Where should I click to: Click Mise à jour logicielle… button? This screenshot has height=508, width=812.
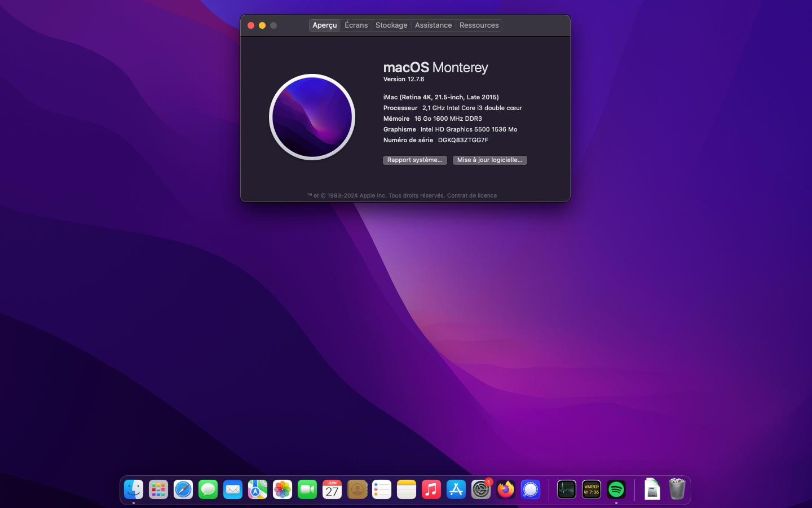click(x=490, y=160)
